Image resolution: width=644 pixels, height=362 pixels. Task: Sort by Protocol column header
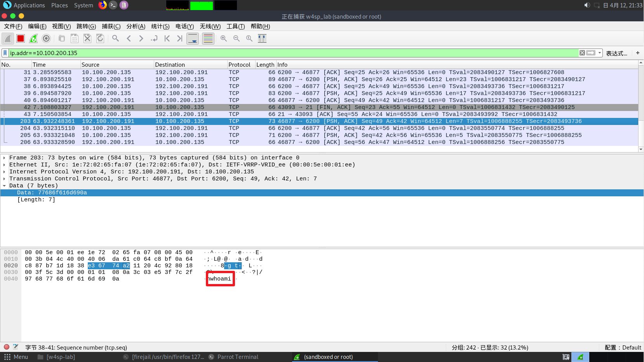pyautogui.click(x=241, y=65)
